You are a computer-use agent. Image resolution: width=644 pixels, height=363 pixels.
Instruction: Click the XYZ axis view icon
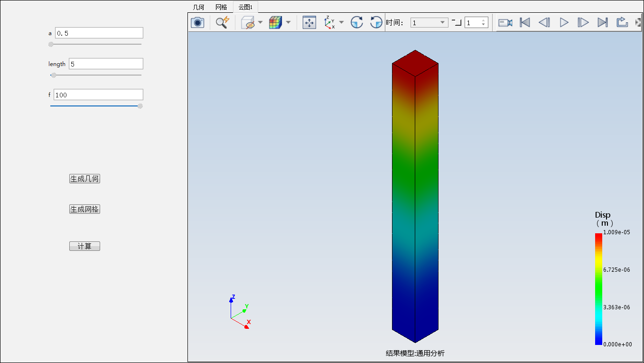pos(329,22)
